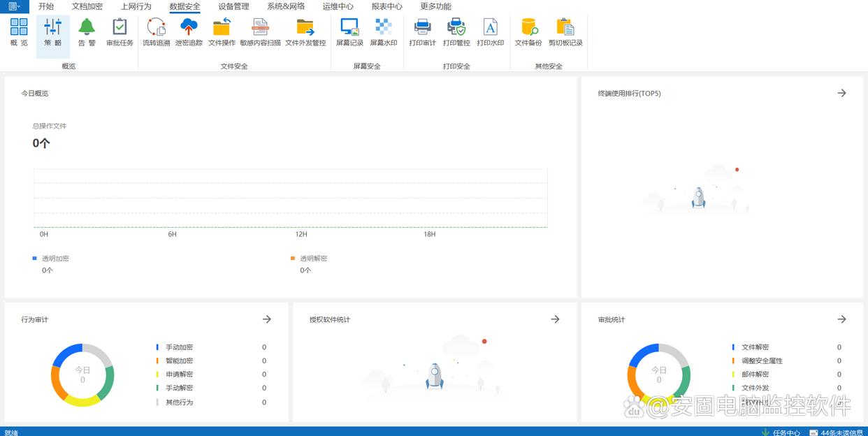The width and height of the screenshot is (868, 436).
Task: Click the 敏感内容扫描 scan icon
Action: pyautogui.click(x=260, y=32)
